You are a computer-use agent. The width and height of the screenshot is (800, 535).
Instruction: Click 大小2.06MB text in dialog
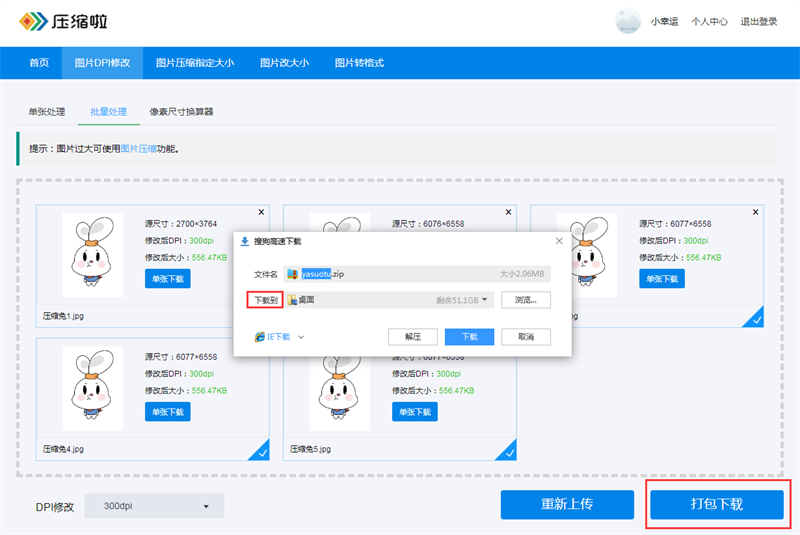522,274
